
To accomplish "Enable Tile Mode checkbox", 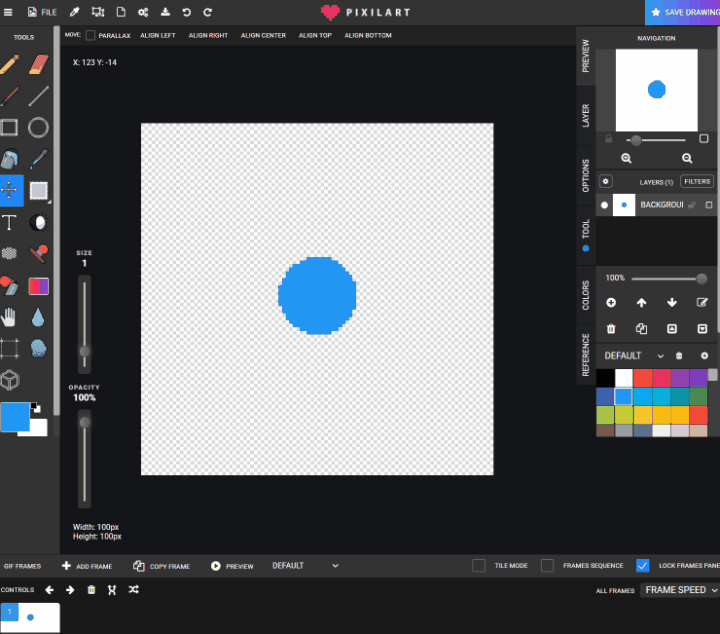I will pos(478,566).
